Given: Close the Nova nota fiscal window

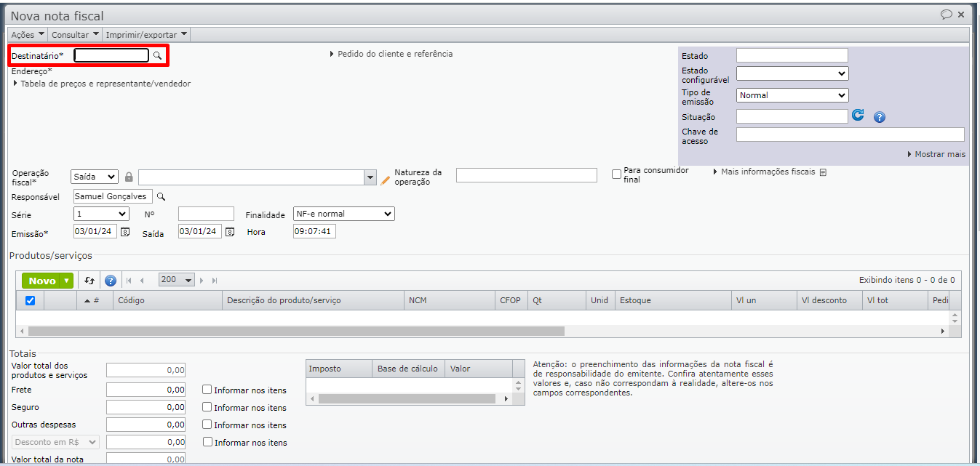Looking at the screenshot, I should pyautogui.click(x=961, y=15).
